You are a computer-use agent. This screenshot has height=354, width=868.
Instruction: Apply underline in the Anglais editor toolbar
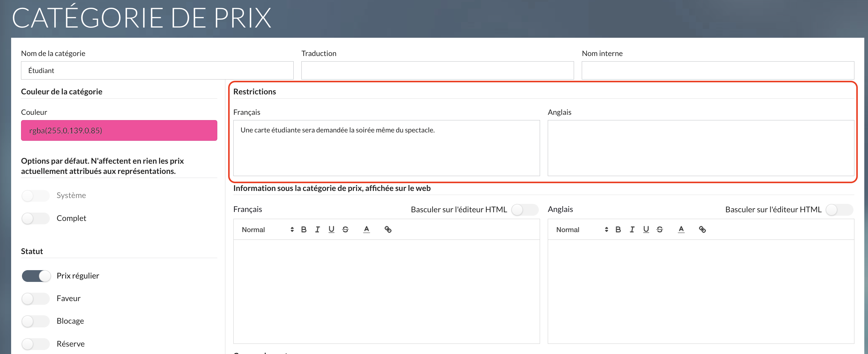[646, 230]
